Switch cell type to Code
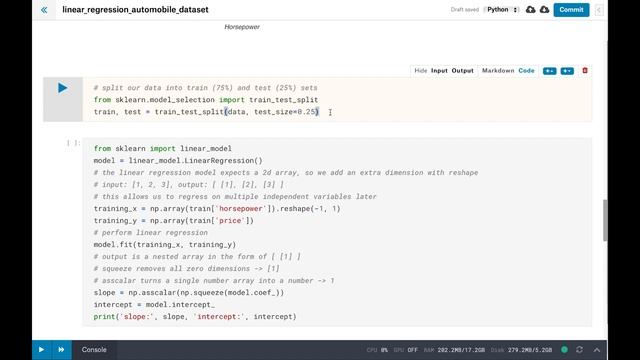This screenshot has height=360, width=640. point(526,71)
